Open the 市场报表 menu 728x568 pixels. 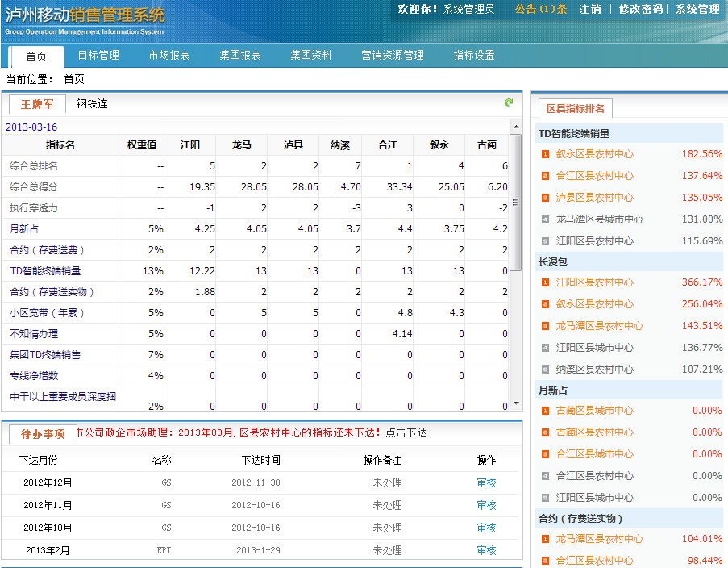click(169, 56)
